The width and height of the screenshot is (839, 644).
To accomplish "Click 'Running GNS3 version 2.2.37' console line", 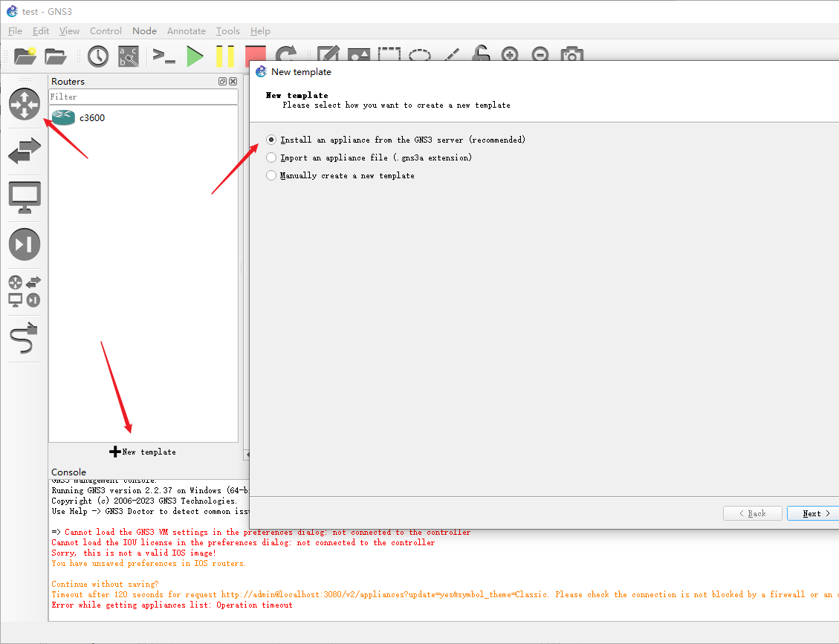I will (x=150, y=490).
